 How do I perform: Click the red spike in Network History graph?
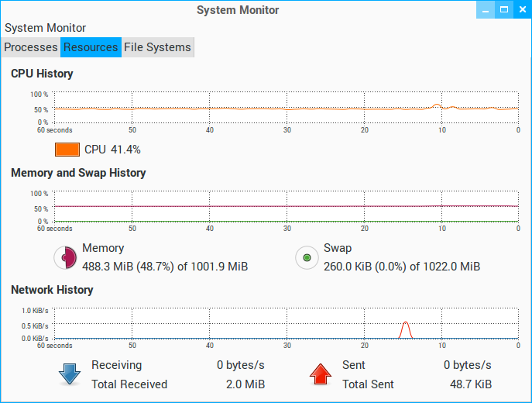click(404, 329)
